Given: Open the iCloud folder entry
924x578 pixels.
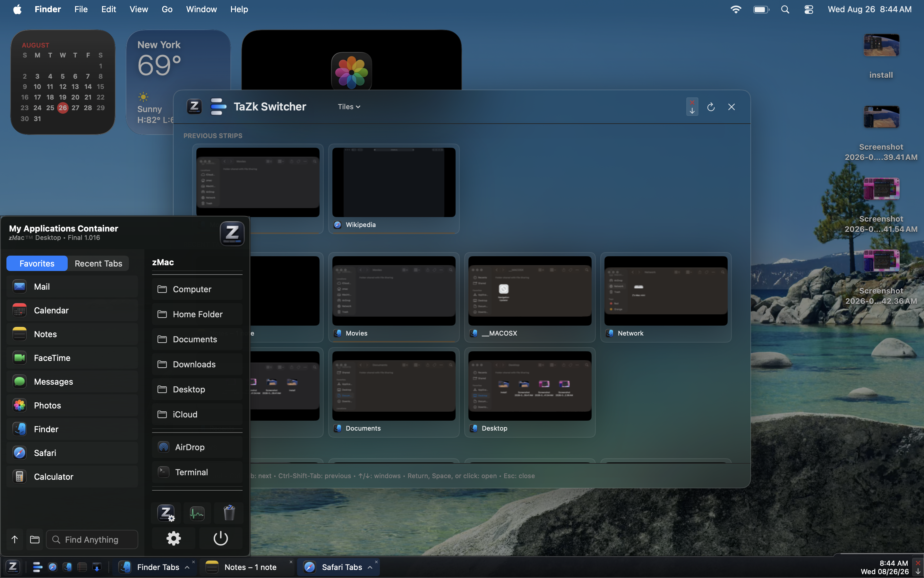Looking at the screenshot, I should click(197, 414).
